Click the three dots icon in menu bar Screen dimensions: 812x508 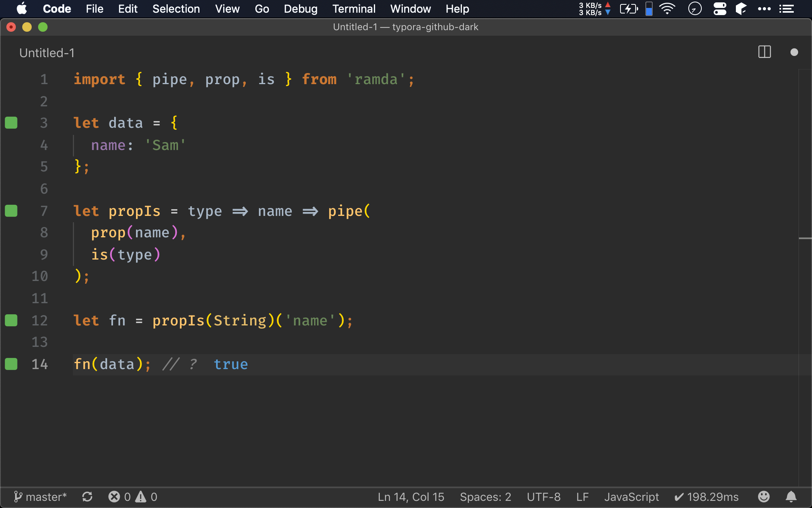click(x=764, y=9)
